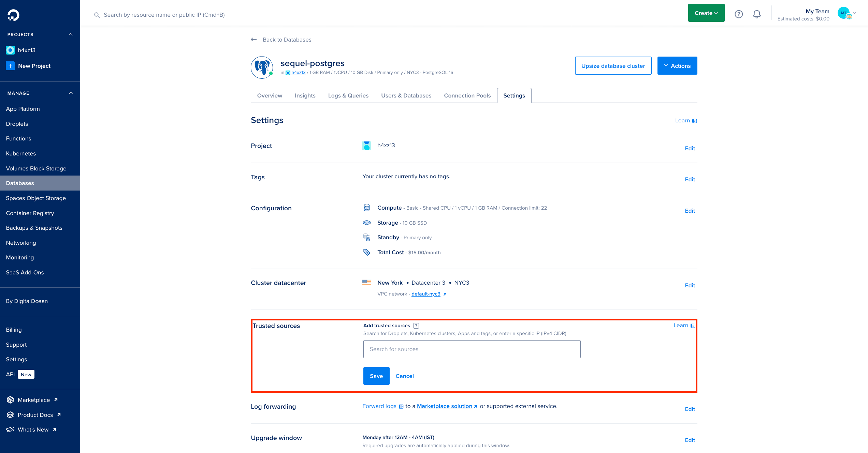The height and width of the screenshot is (453, 868).
Task: Click the Marketplace sidebar icon
Action: click(10, 400)
